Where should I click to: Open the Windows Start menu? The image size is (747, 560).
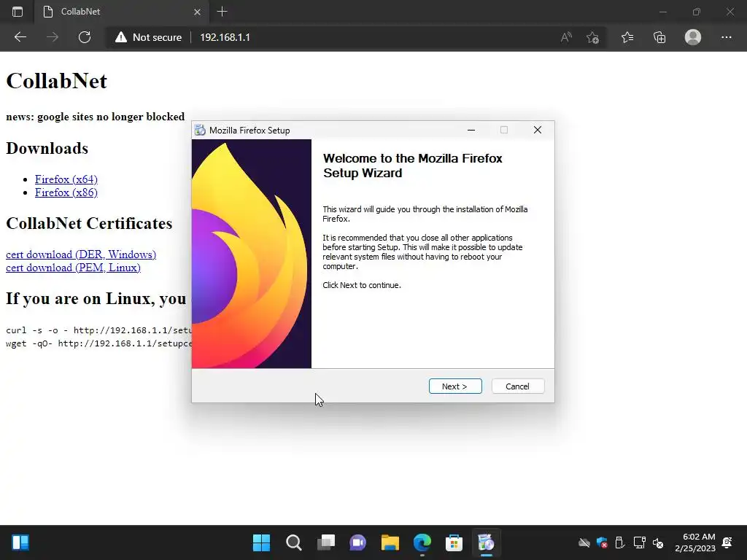[x=261, y=542]
